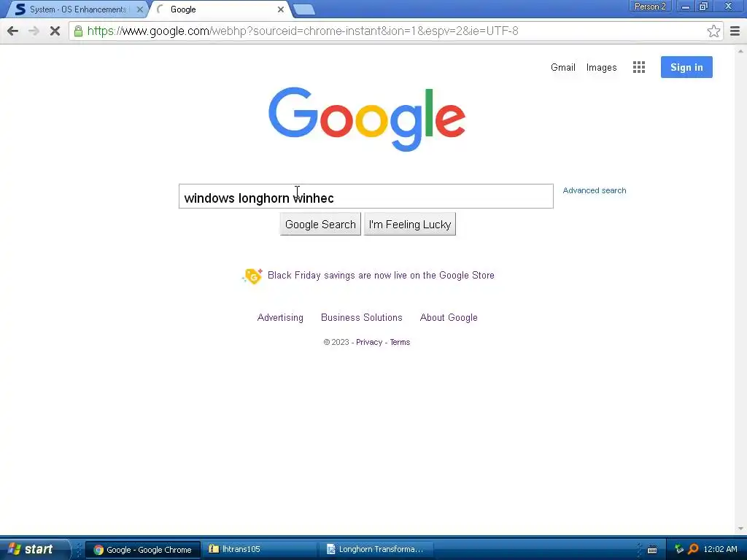Close the System - OS Enhancements tab
Viewport: 747px width, 560px height.
(x=139, y=9)
